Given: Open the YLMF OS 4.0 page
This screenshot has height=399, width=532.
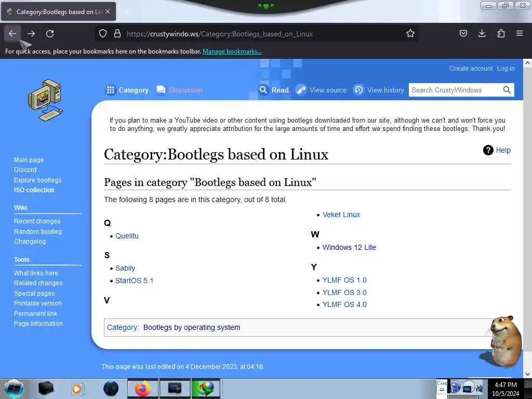Looking at the screenshot, I should [x=344, y=304].
